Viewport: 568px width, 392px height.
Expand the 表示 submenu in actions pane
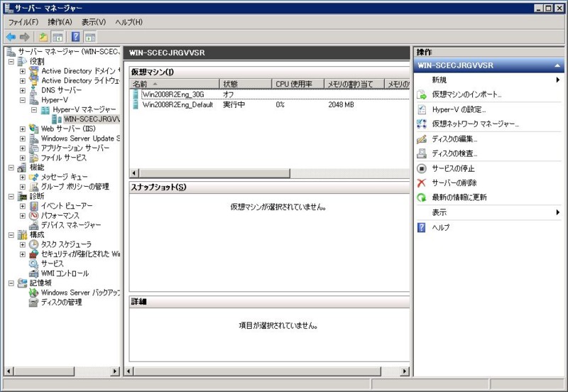click(x=558, y=212)
